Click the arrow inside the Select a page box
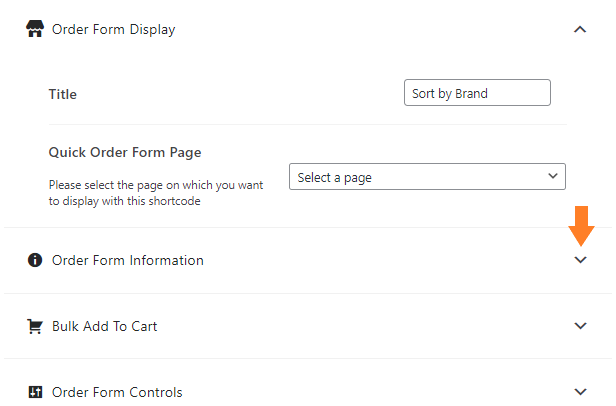616x406 pixels. pos(553,176)
